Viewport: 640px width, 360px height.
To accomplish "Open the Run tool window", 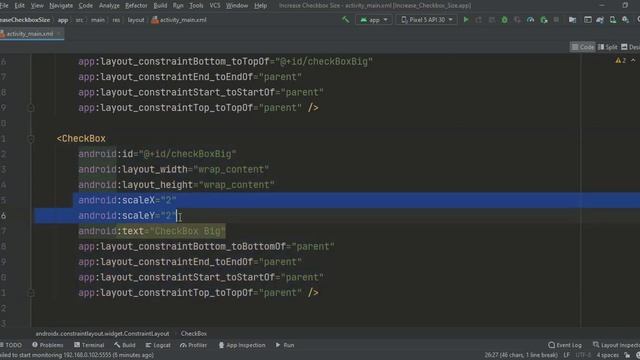I will [x=285, y=345].
